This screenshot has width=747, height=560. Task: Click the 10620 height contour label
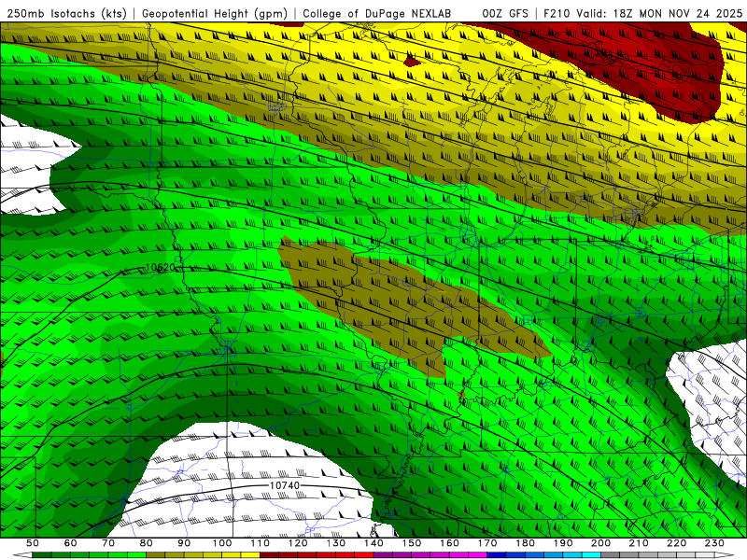(160, 268)
